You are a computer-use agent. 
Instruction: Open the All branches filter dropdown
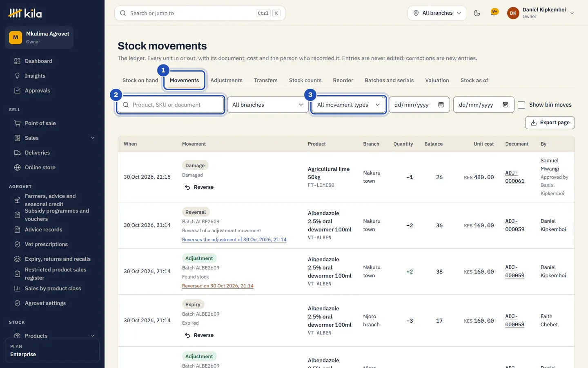point(268,105)
